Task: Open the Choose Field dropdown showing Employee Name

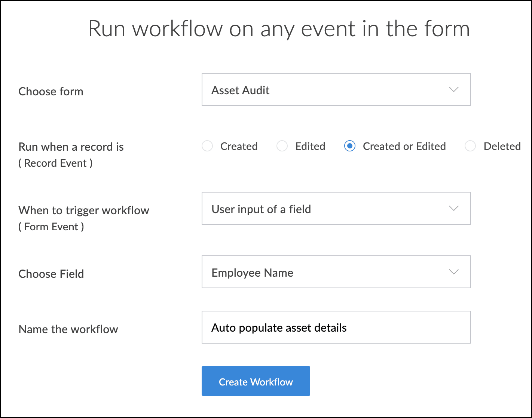Action: [x=336, y=272]
